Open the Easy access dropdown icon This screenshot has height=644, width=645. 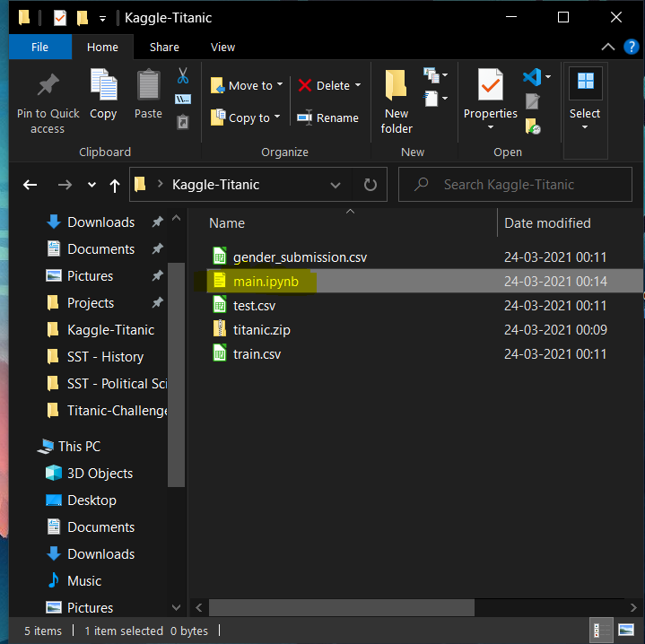coord(435,99)
